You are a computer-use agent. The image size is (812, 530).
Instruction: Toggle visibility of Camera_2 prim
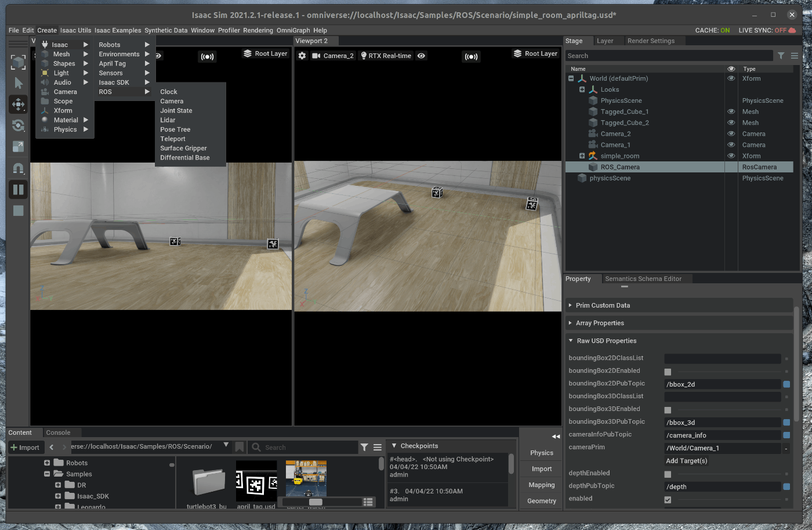(731, 134)
